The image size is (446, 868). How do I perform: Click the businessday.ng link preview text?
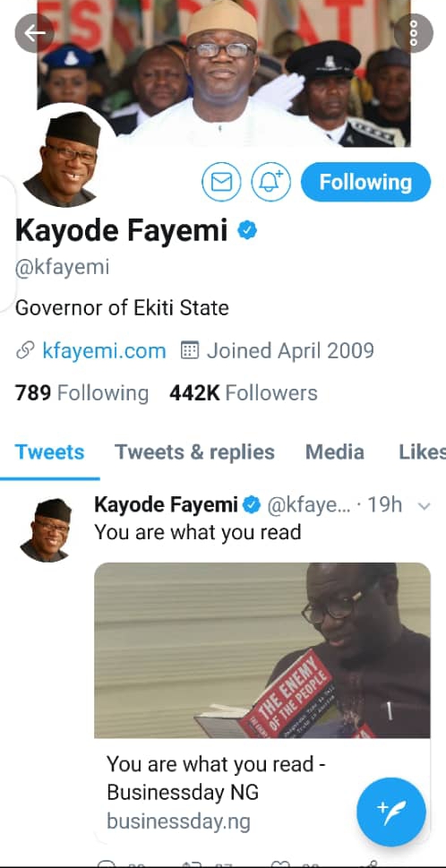point(178,821)
